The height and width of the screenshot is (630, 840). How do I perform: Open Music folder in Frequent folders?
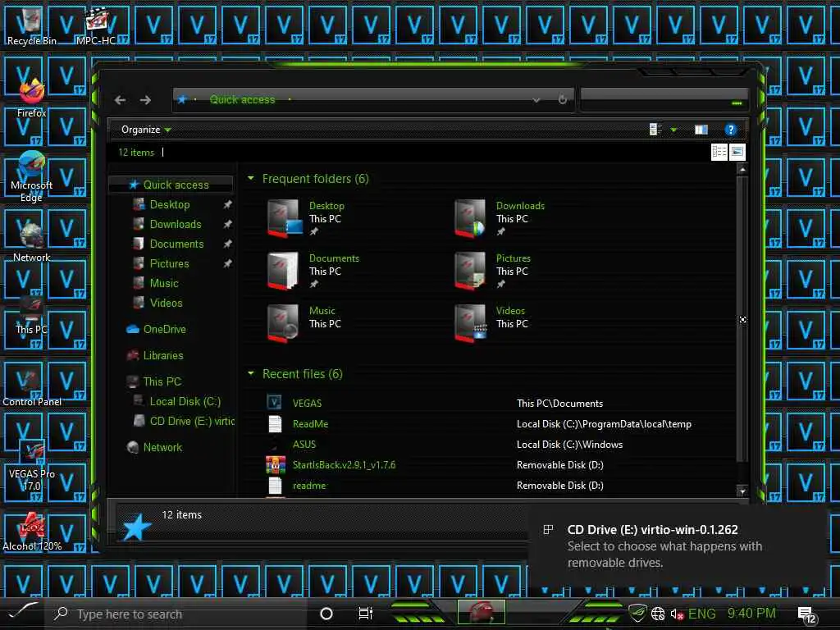pos(304,323)
